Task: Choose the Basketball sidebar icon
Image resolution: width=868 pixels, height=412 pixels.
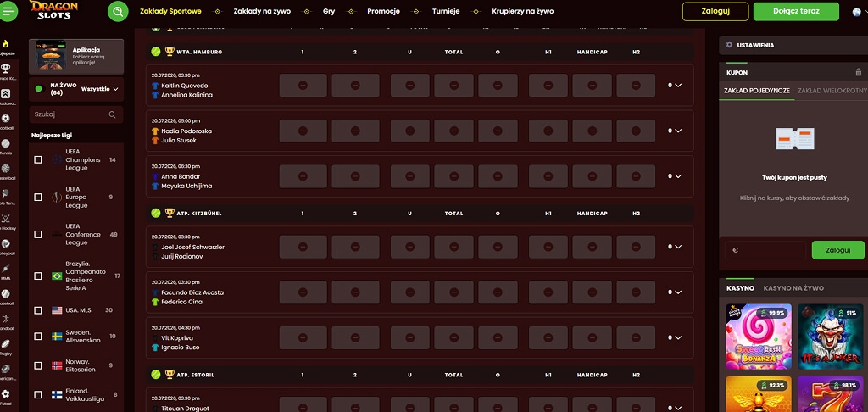Action: coord(6,169)
